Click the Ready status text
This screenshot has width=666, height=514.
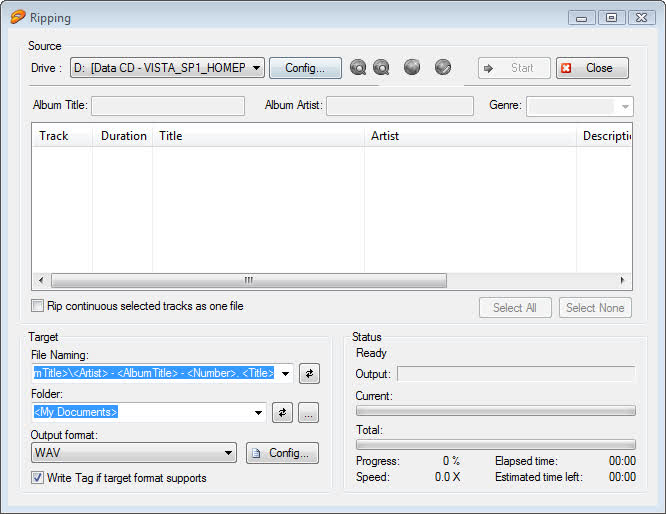click(x=371, y=353)
